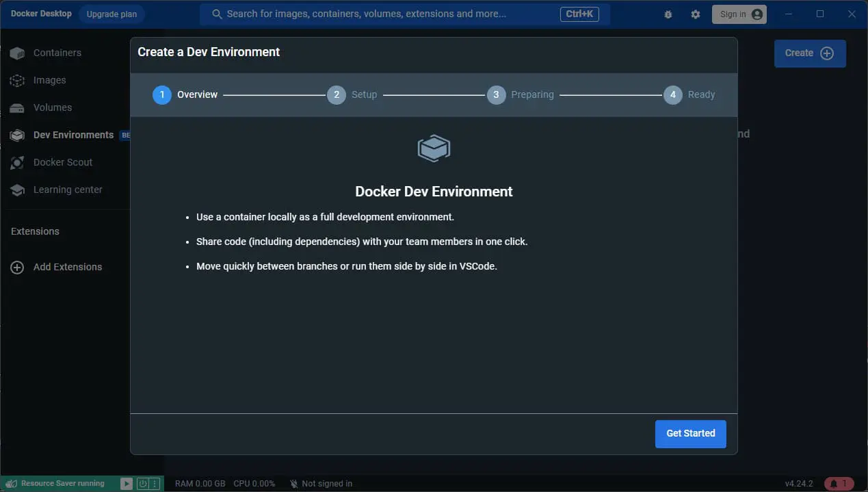Close the Docker Desktop window
Image resolution: width=868 pixels, height=492 pixels.
[852, 14]
